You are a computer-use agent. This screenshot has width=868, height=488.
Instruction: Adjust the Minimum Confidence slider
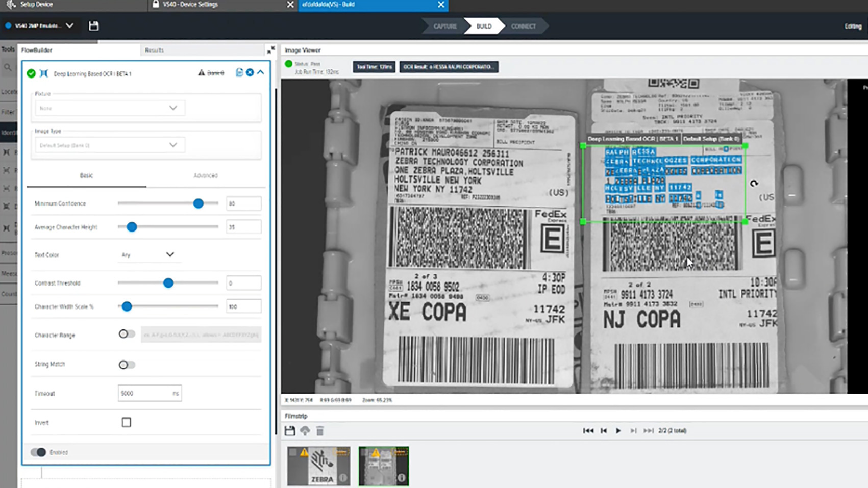pyautogui.click(x=199, y=203)
